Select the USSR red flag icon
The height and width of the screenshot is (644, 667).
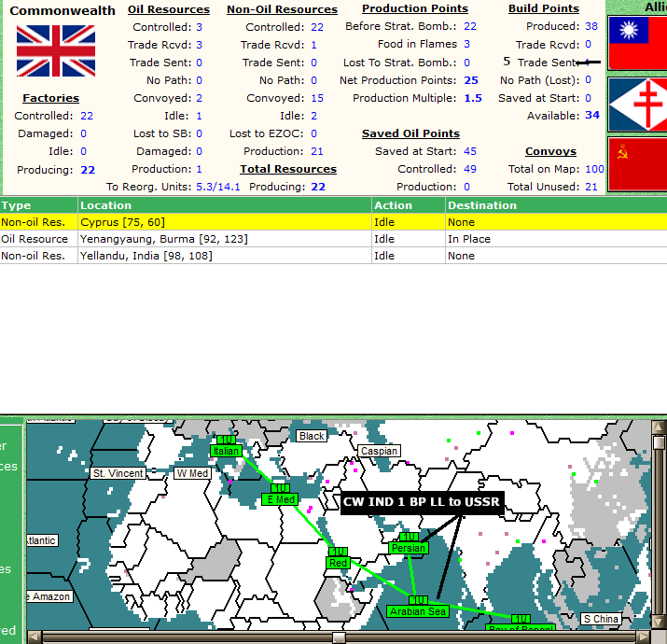tap(637, 164)
